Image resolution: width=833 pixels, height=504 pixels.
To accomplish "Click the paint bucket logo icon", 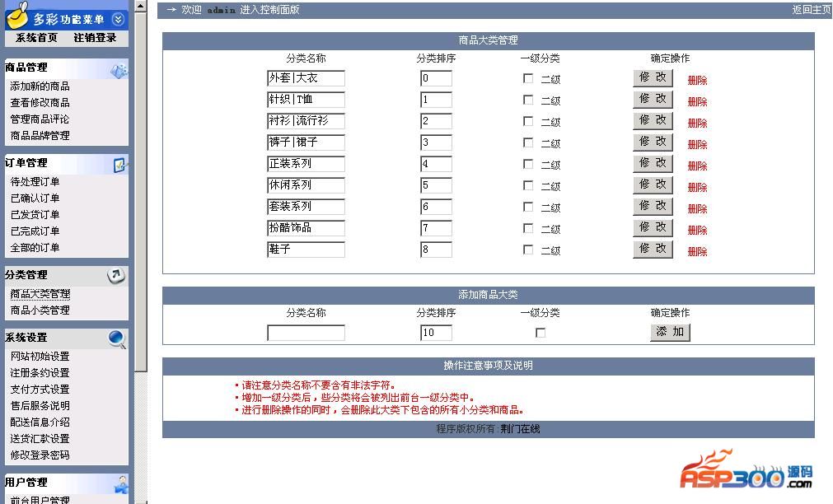I will pyautogui.click(x=17, y=15).
